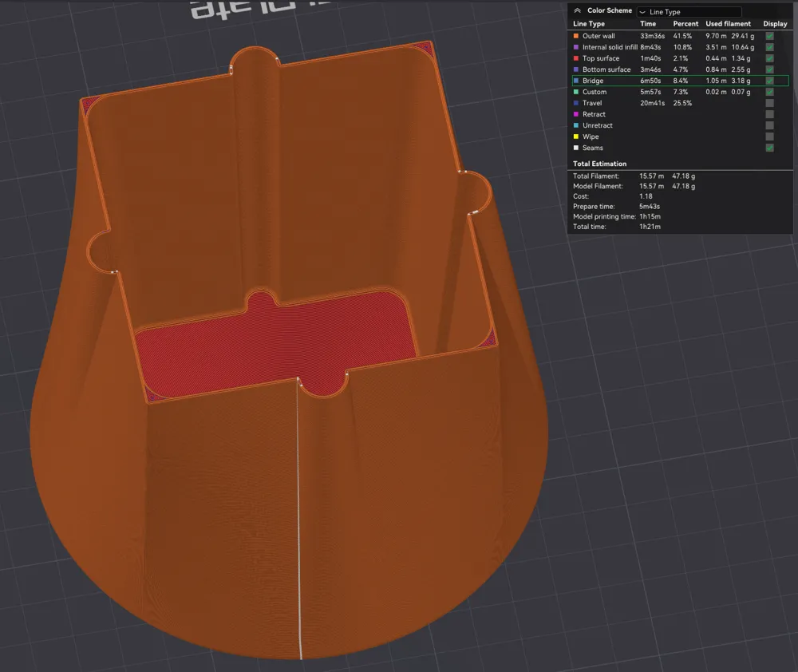The image size is (798, 672).
Task: Uncheck Bottom surface display checkbox
Action: coord(769,69)
